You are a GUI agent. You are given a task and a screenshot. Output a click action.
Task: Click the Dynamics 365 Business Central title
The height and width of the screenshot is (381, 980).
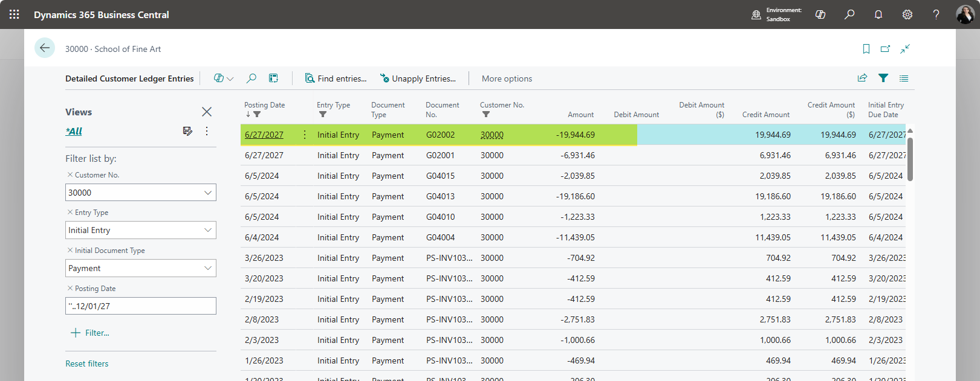(x=102, y=14)
